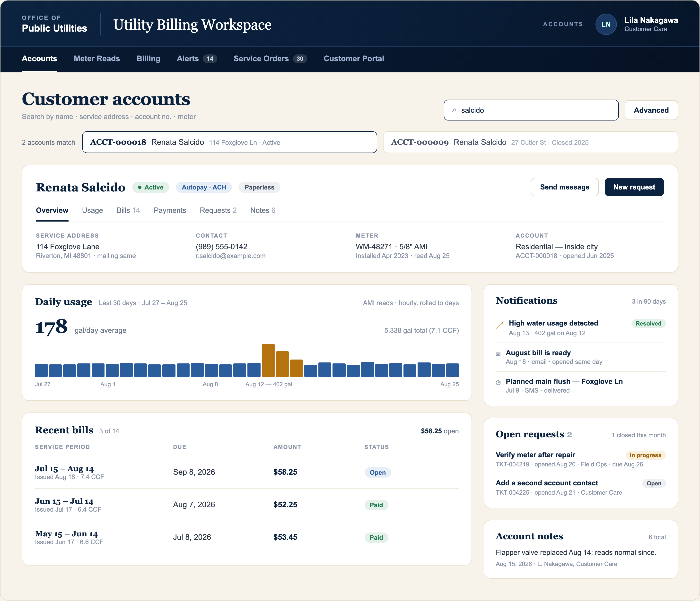Open the Accounts navigation tab
This screenshot has height=601, width=700.
[40, 59]
